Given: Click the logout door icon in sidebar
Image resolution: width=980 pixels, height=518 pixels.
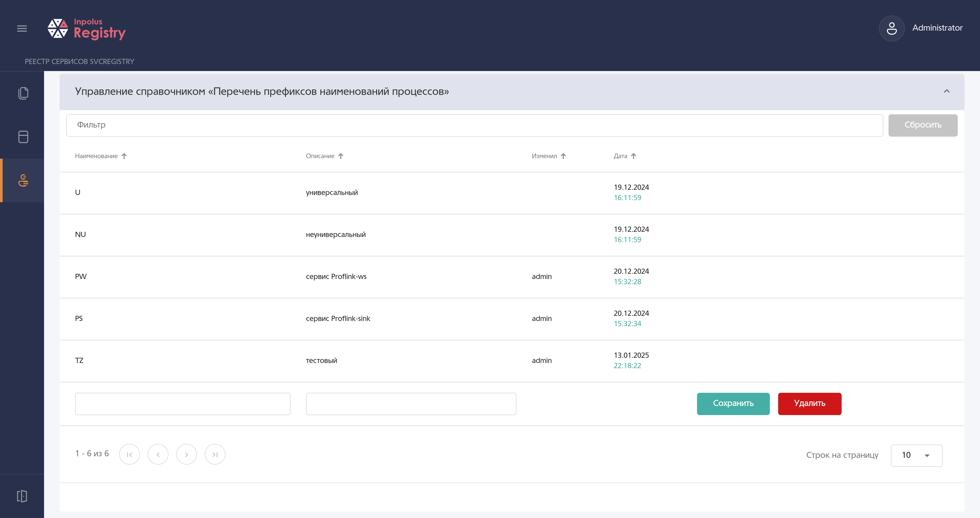Looking at the screenshot, I should 22,496.
